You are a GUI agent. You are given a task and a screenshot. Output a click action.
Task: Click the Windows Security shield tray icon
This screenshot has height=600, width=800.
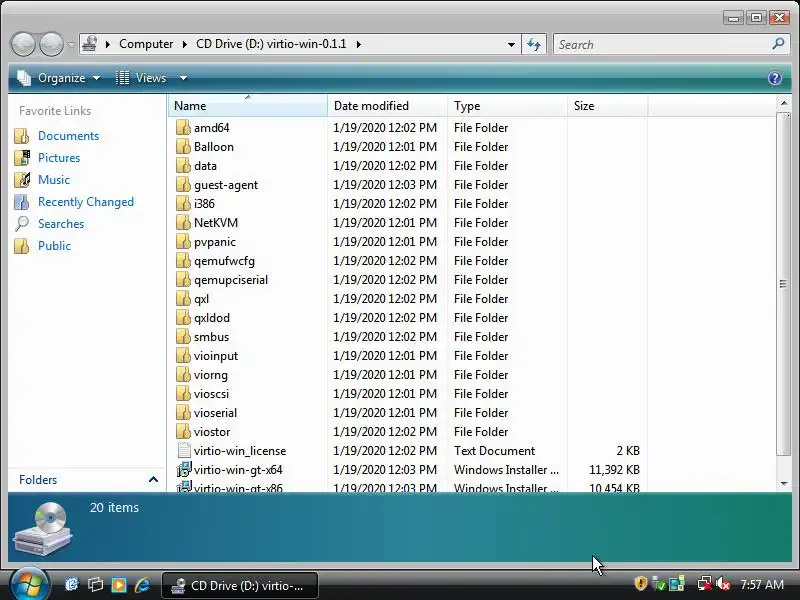(x=640, y=584)
